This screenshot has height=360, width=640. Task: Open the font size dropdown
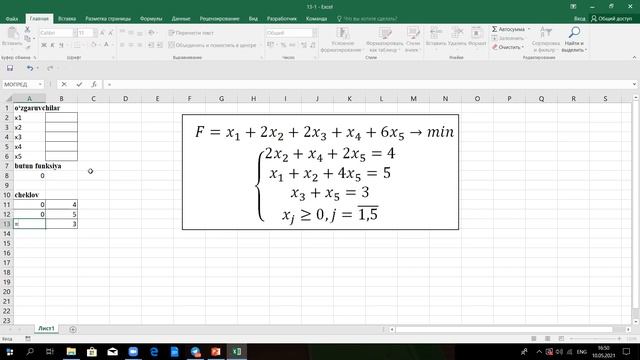[x=95, y=33]
